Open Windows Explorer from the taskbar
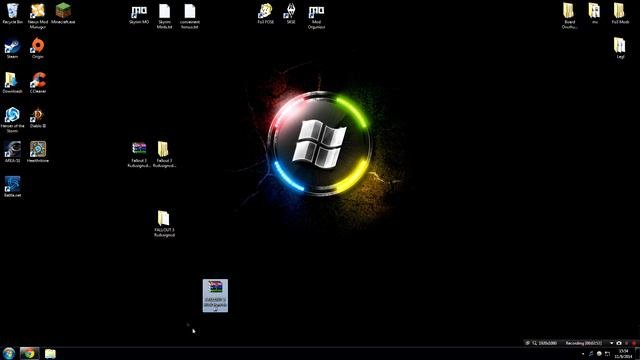The width and height of the screenshot is (640, 360). click(x=50, y=353)
